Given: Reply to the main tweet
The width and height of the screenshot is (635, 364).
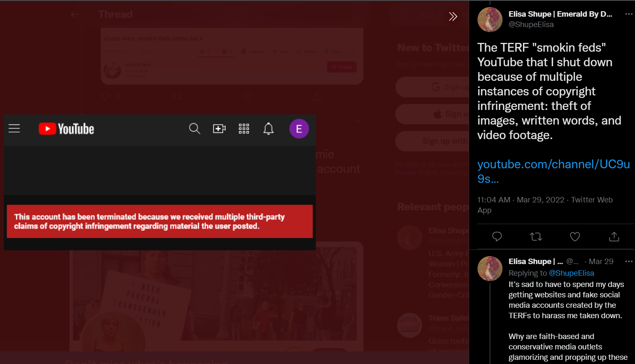Looking at the screenshot, I should pyautogui.click(x=497, y=237).
